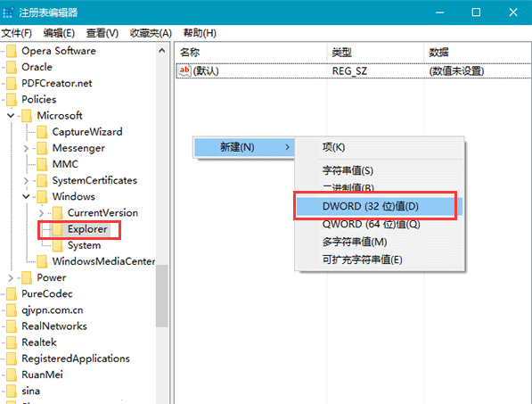Select the (默认) string value icon
Screen dimensions: 532x404
point(184,70)
